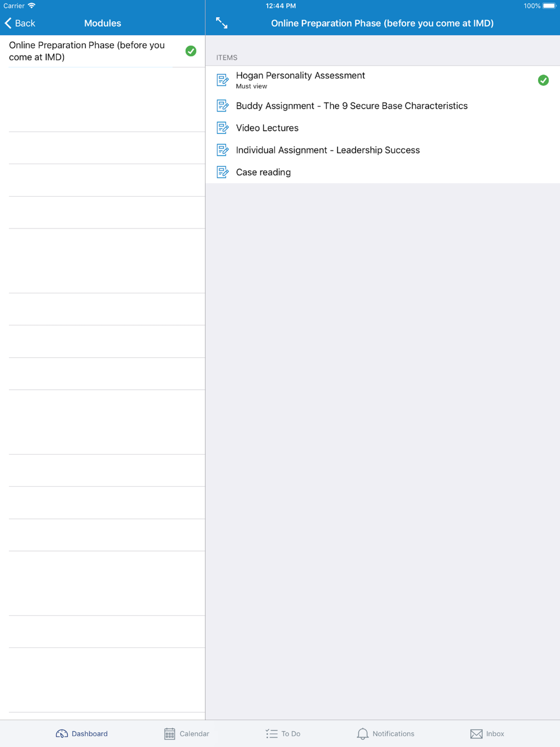This screenshot has height=747, width=560.
Task: Tap the Inbox envelope icon
Action: coord(477,734)
